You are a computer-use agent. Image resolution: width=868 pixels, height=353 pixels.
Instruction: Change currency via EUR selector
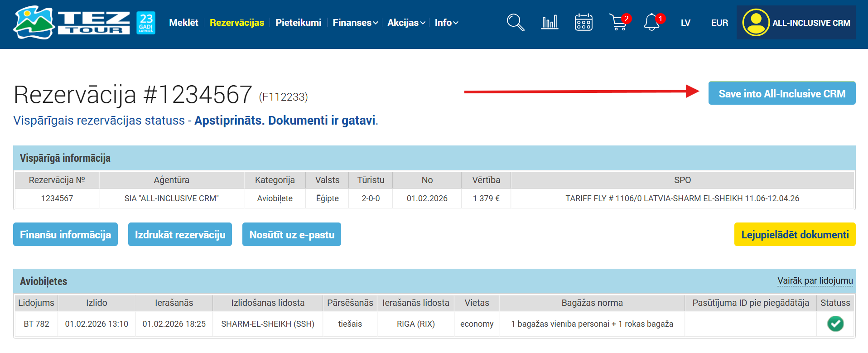click(719, 23)
